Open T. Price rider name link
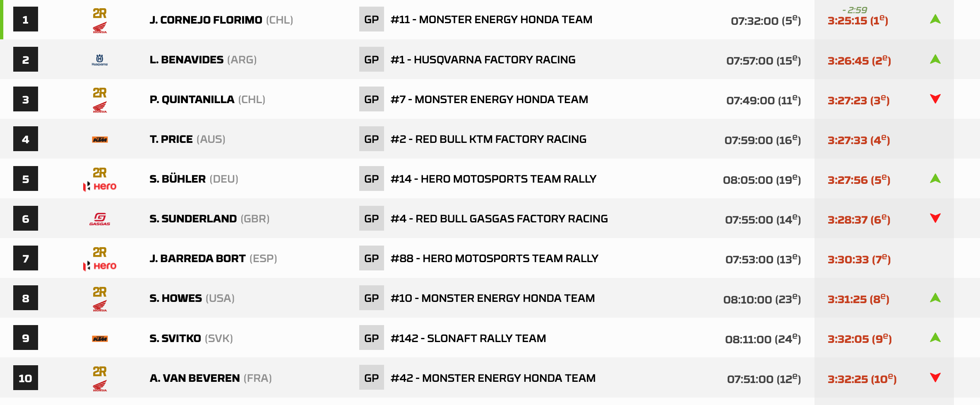The width and height of the screenshot is (980, 405). click(x=171, y=139)
